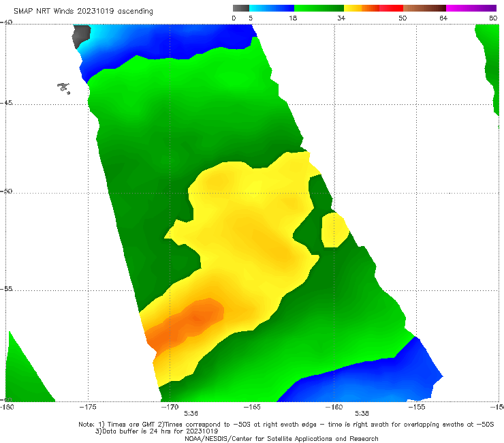The image size is (504, 443).
Task: Pick the red segment of the wind colorbar
Action: [391, 8]
